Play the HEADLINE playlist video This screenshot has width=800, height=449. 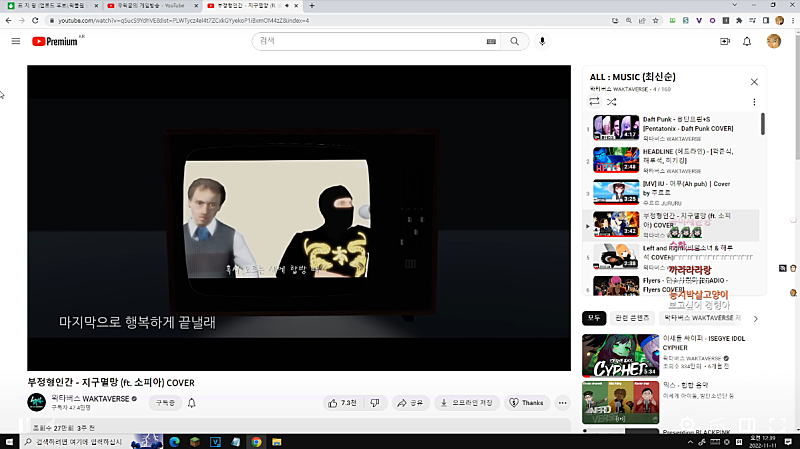pos(671,160)
